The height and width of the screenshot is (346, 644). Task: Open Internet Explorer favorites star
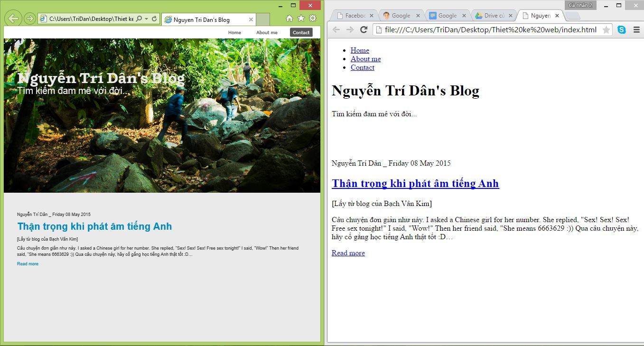coord(301,19)
